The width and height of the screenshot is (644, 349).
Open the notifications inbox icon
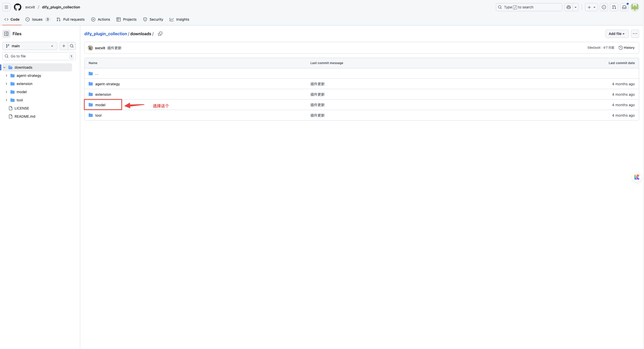[x=624, y=7]
